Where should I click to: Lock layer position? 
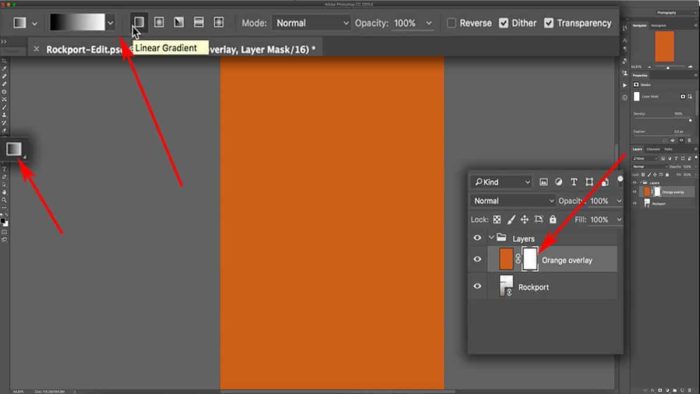(x=525, y=220)
